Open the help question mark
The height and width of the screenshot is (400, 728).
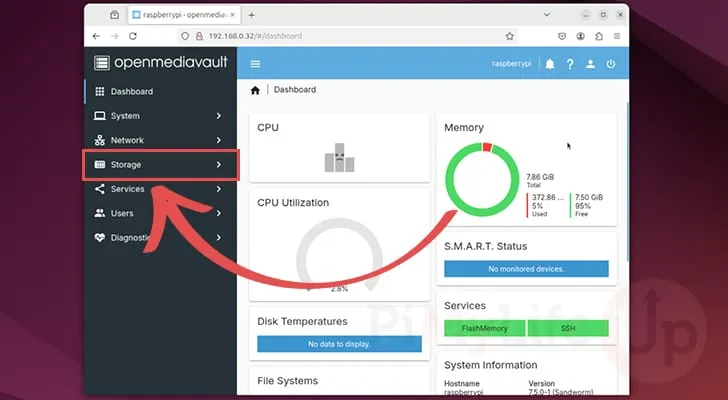(570, 64)
